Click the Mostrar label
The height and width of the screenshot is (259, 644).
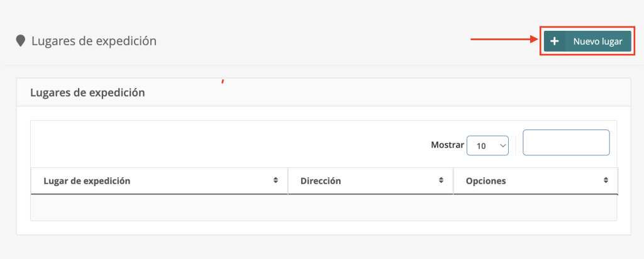447,145
